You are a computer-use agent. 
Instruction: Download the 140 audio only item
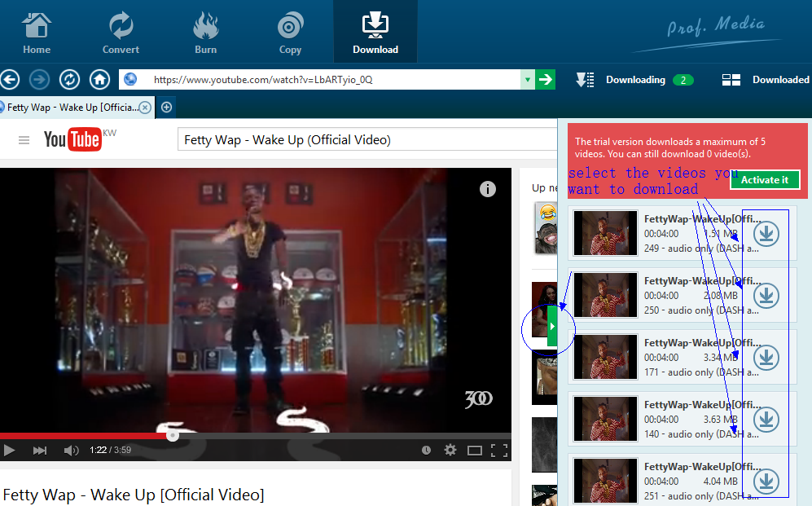pos(766,420)
